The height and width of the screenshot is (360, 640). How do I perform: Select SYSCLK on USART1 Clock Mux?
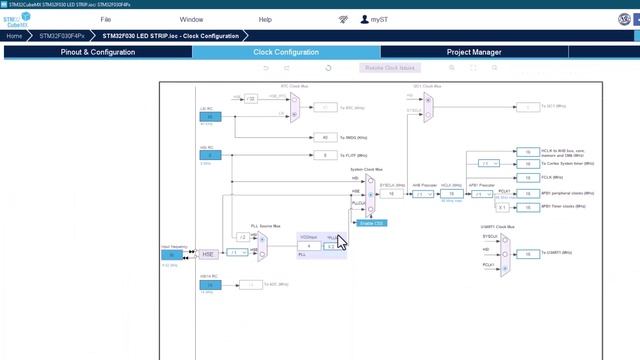coord(505,240)
